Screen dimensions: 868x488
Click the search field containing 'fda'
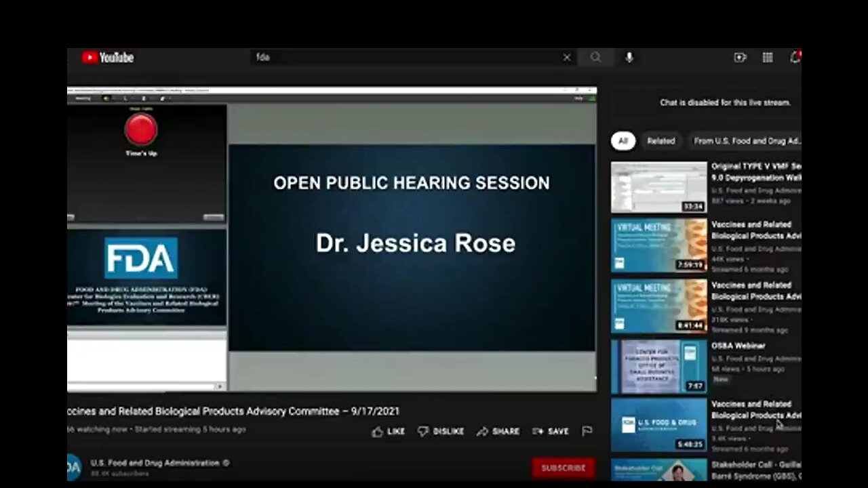pos(414,58)
